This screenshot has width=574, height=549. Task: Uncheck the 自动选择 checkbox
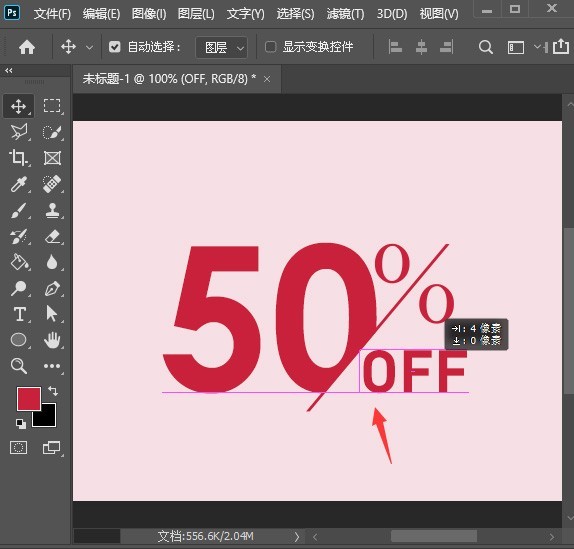point(115,47)
